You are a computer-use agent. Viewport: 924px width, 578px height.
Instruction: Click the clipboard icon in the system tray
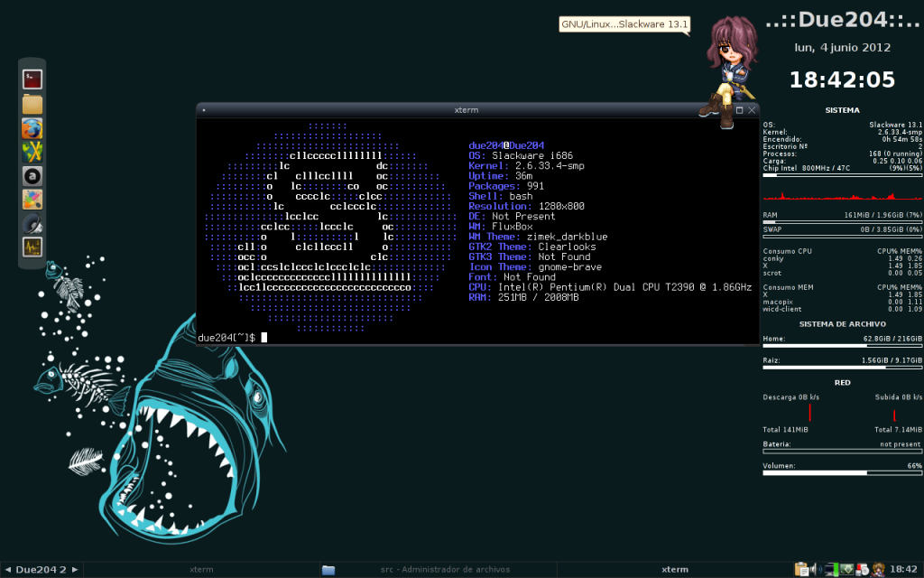coord(801,569)
